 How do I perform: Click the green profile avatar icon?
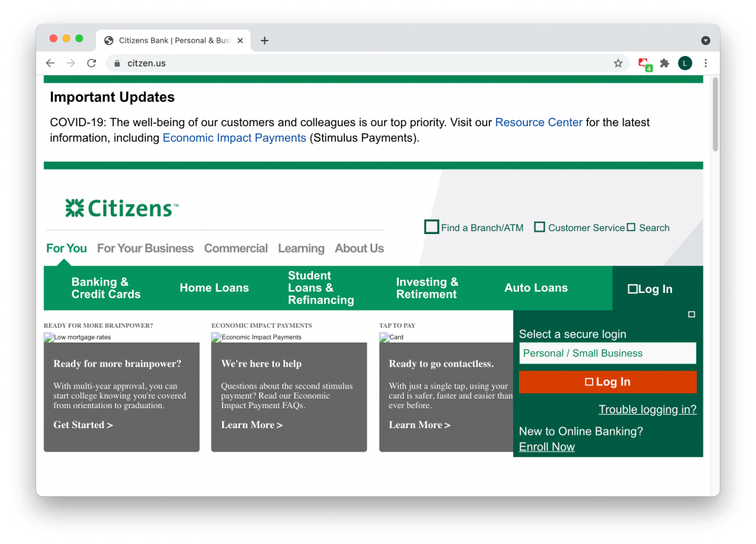(685, 63)
